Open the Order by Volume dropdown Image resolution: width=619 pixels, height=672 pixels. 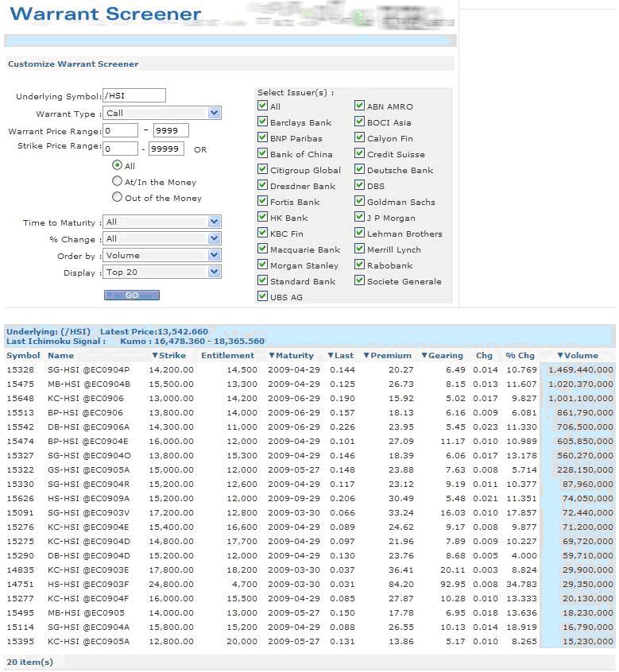click(162, 256)
